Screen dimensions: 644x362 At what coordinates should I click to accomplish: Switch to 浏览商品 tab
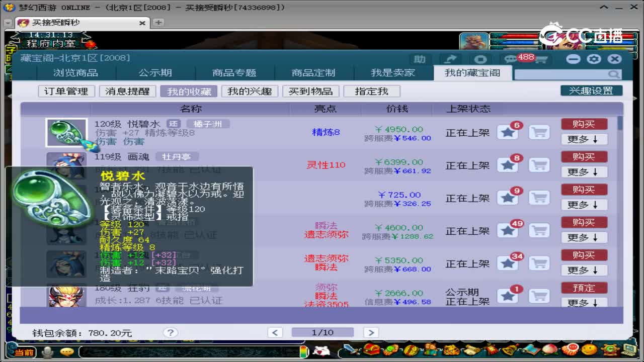tap(75, 73)
